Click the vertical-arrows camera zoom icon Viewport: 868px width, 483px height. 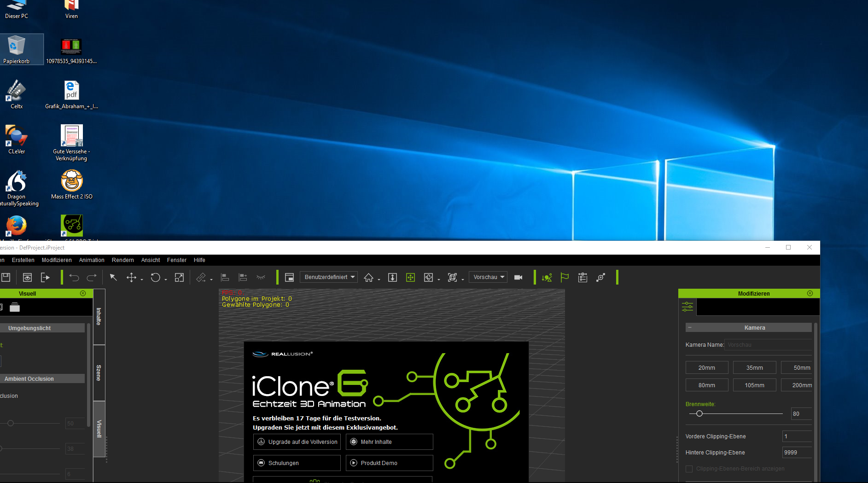point(392,277)
